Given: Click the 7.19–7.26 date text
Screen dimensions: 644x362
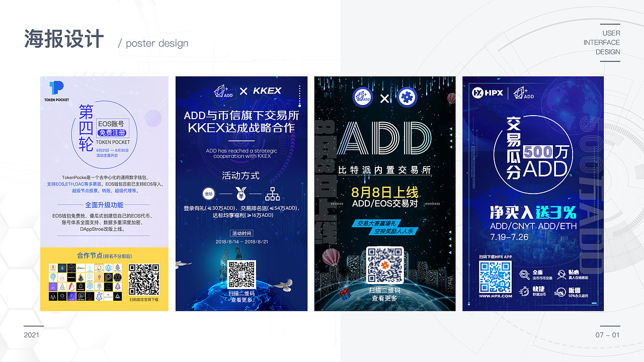Looking at the screenshot, I should coord(509,237).
